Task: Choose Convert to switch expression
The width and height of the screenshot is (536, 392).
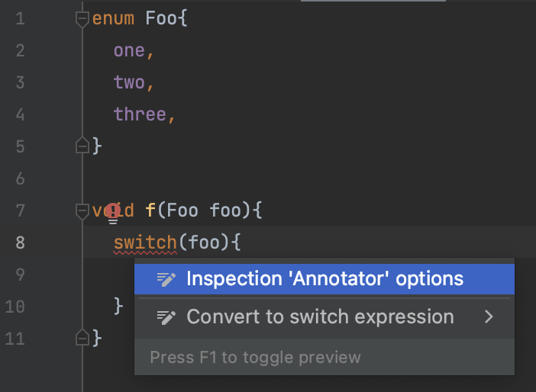Action: tap(324, 316)
